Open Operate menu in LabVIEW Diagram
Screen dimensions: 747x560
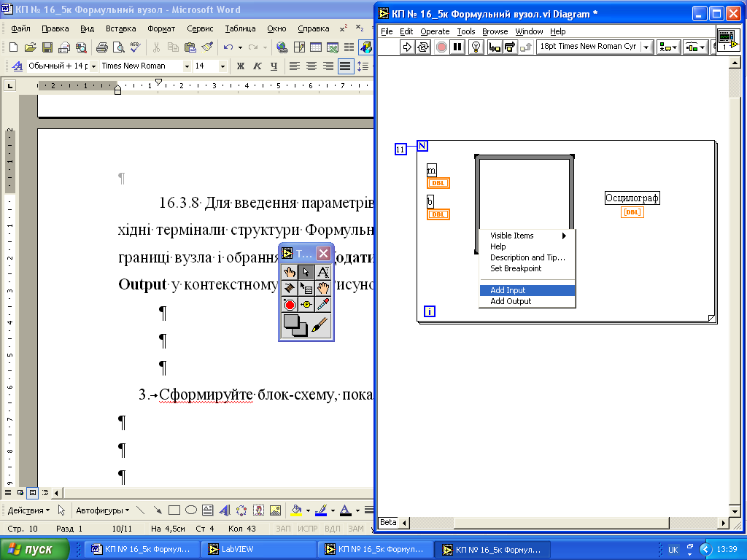tap(435, 31)
